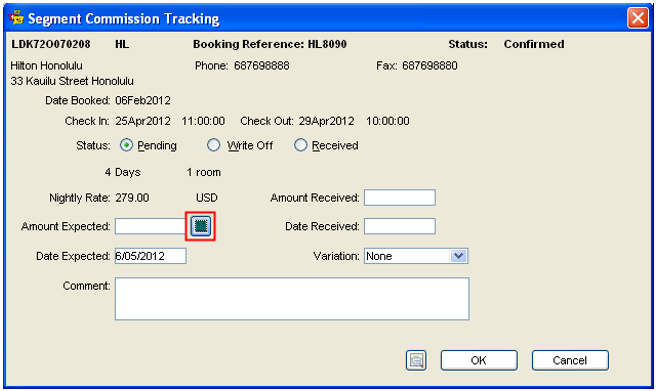Select the Write Off status option
This screenshot has height=391, width=659.
coord(214,145)
